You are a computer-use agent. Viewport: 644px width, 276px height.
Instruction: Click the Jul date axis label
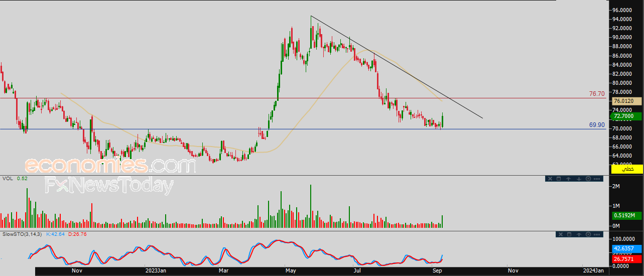[x=357, y=271]
